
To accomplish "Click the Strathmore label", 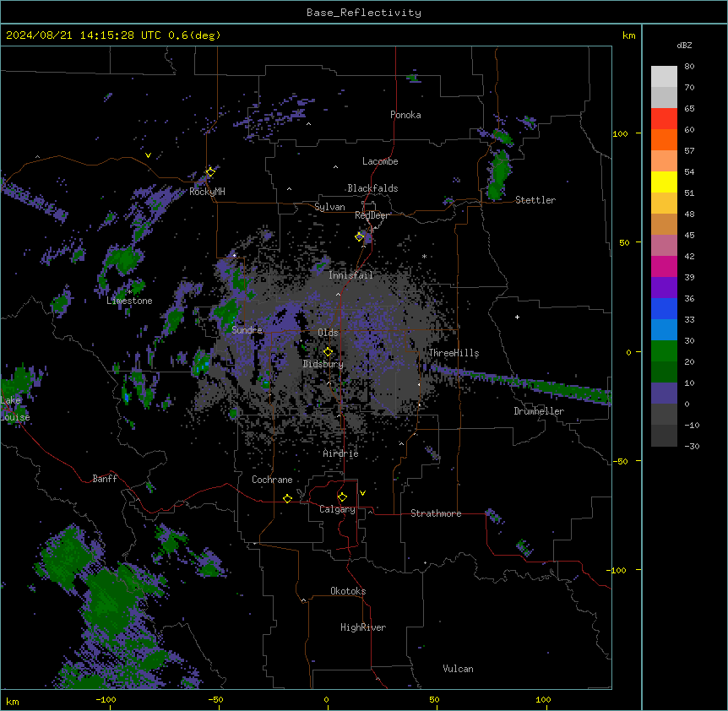I will (x=436, y=513).
